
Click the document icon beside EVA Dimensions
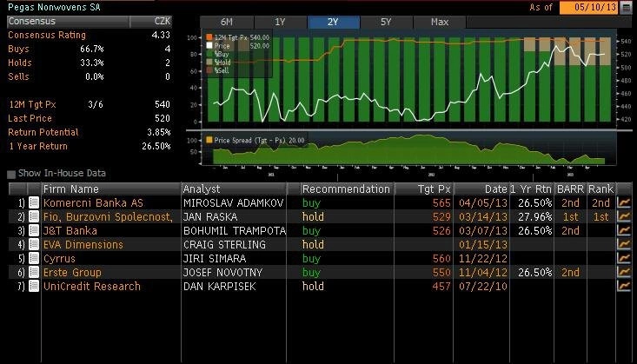pyautogui.click(x=34, y=245)
